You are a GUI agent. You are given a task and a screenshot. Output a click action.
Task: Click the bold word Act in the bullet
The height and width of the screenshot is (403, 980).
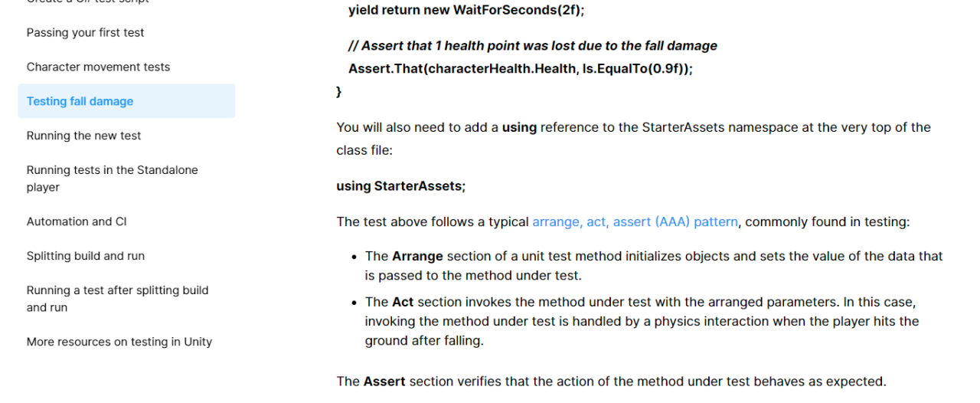pyautogui.click(x=403, y=302)
